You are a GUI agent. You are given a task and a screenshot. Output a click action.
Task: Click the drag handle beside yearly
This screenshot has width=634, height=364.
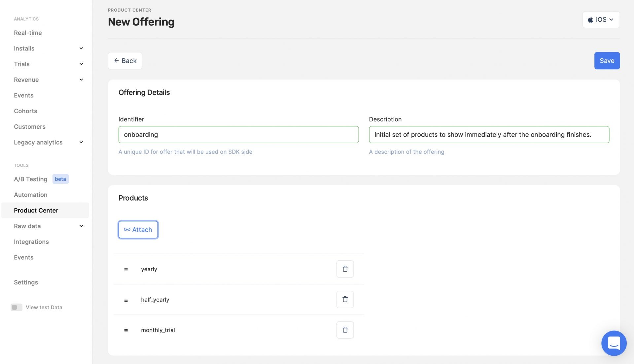(x=126, y=269)
